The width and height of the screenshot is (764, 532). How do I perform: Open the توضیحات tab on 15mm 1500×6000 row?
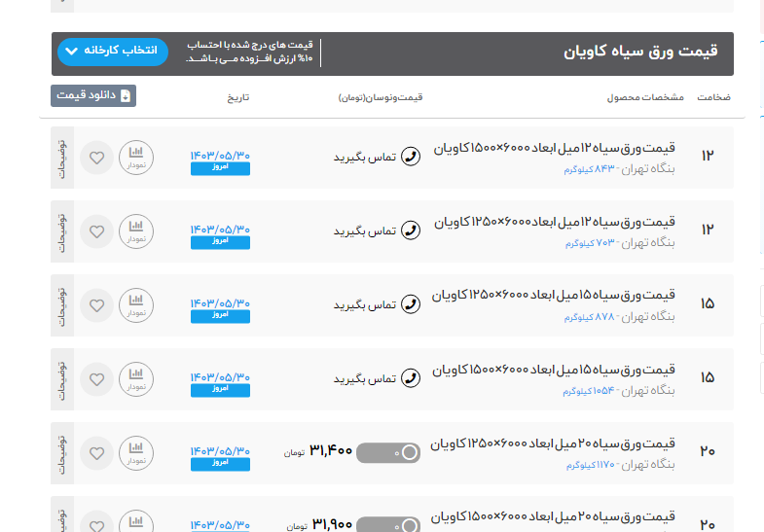[x=62, y=378]
